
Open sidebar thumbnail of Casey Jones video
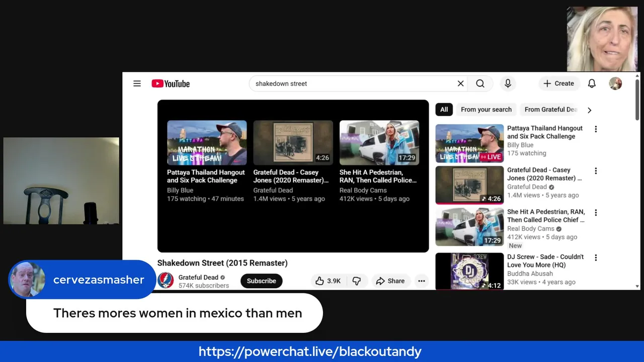[469, 185]
